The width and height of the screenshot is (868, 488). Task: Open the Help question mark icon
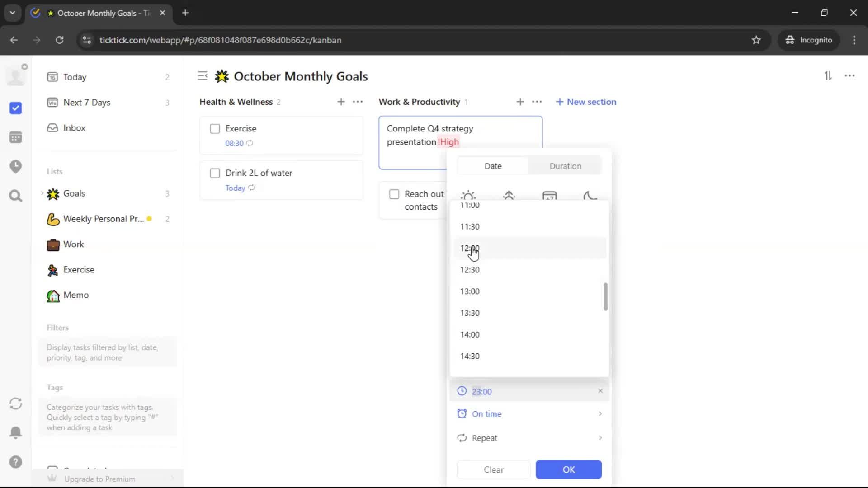pyautogui.click(x=15, y=462)
